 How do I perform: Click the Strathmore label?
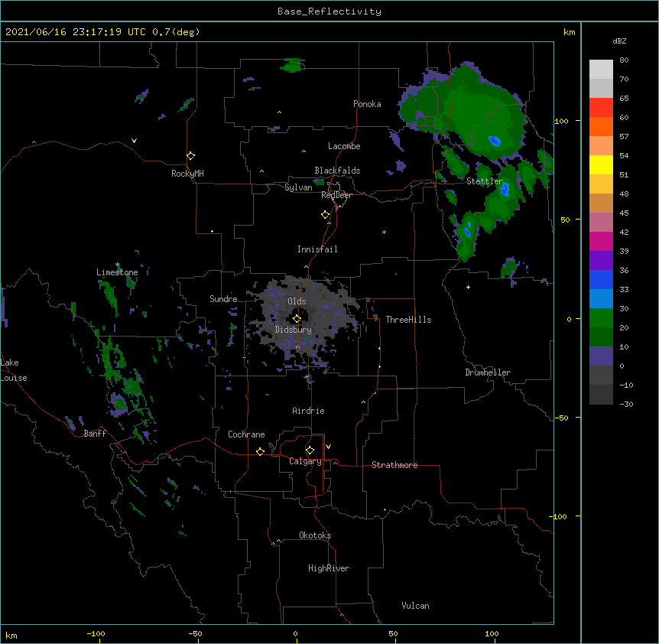point(394,465)
